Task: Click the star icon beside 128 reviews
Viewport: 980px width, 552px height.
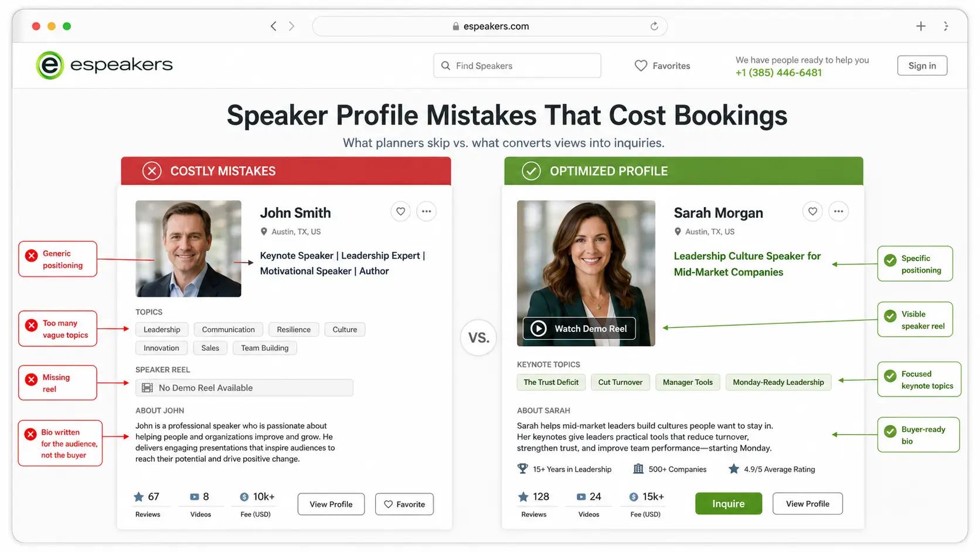Action: click(523, 497)
